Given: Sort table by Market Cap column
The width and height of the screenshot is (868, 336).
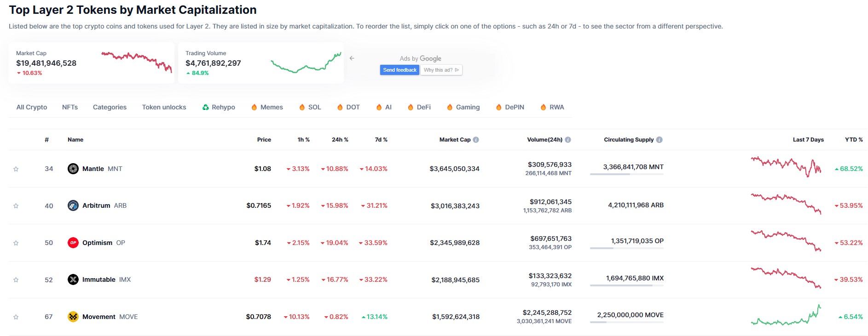Looking at the screenshot, I should pyautogui.click(x=455, y=140).
